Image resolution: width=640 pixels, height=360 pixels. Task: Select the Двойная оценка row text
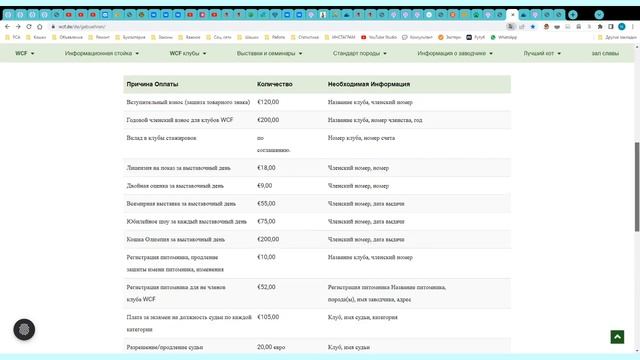[x=175, y=186]
